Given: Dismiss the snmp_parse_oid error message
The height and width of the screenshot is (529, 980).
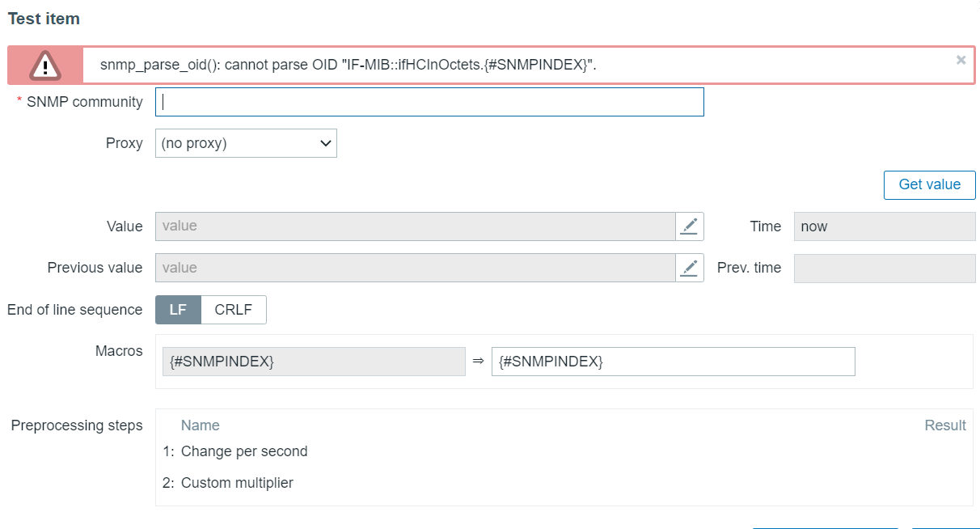Looking at the screenshot, I should (961, 60).
